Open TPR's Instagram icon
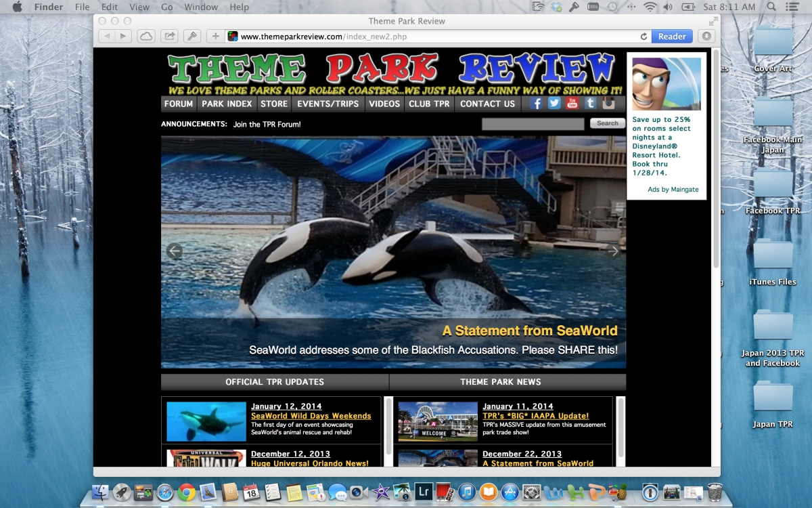Screen dimensions: 812x508 pyautogui.click(x=609, y=104)
